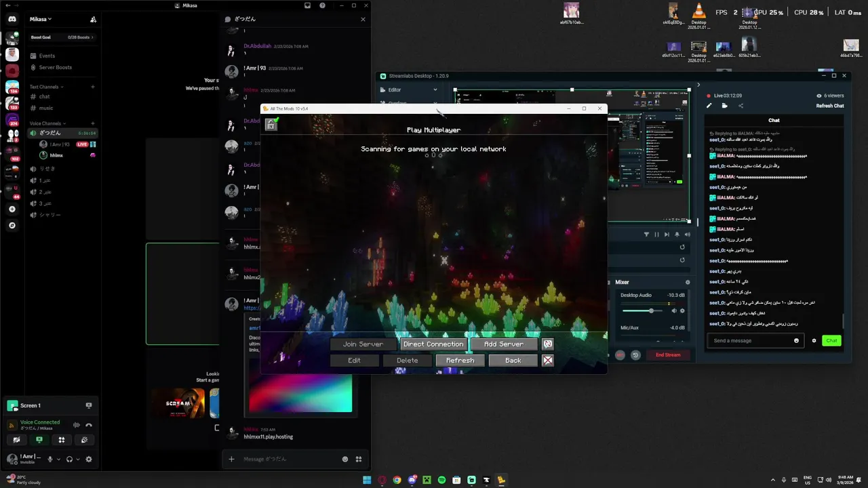
Task: Toggle Streamlabs stream audio speaker icon
Action: [687, 235]
